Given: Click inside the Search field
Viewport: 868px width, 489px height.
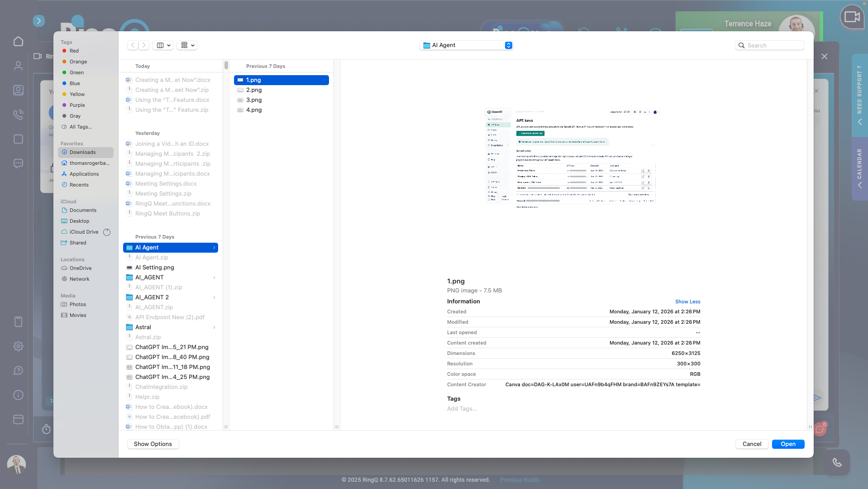Looking at the screenshot, I should [769, 45].
